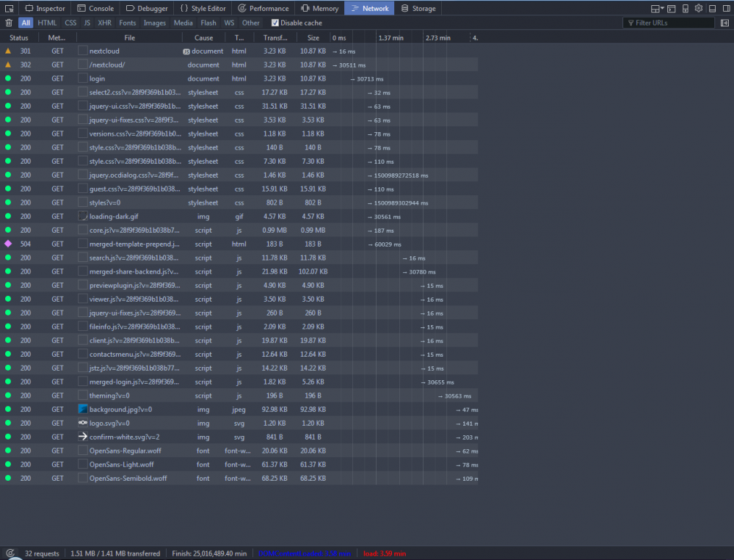The width and height of the screenshot is (734, 560).
Task: Click the background.jpg thumbnail icon
Action: (x=83, y=409)
